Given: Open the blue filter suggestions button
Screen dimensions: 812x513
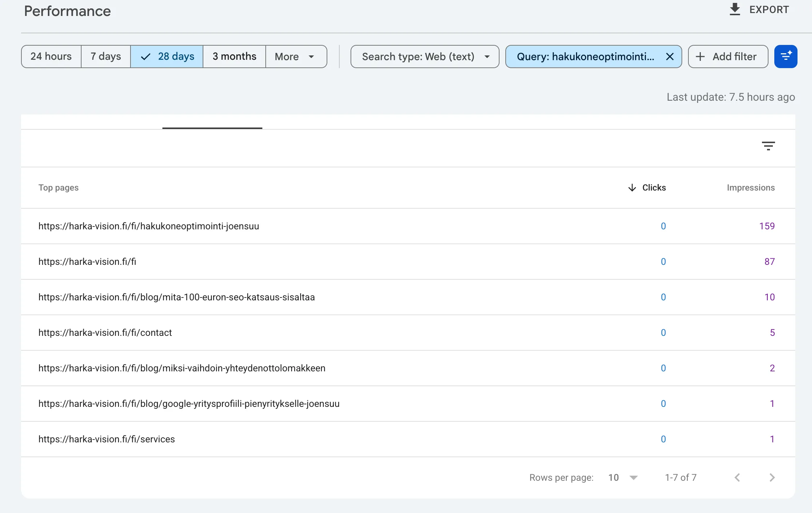Looking at the screenshot, I should click(x=786, y=57).
